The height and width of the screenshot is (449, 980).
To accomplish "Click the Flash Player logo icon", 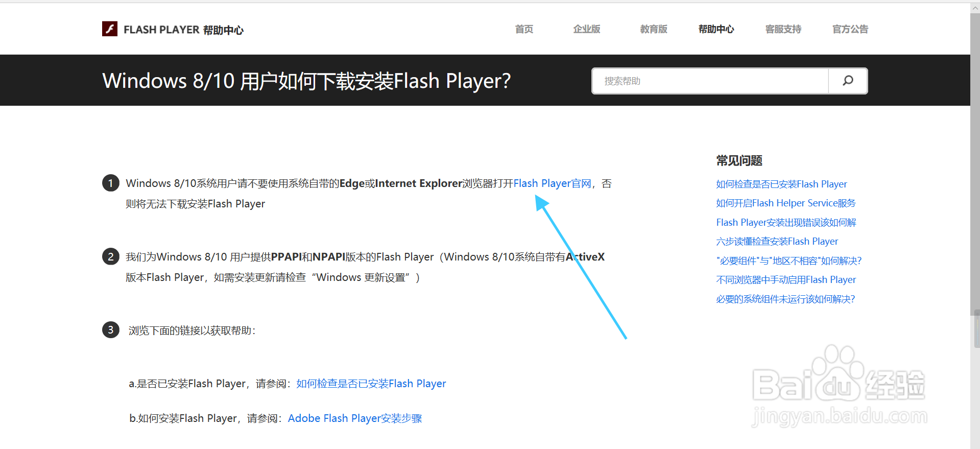I will point(110,29).
